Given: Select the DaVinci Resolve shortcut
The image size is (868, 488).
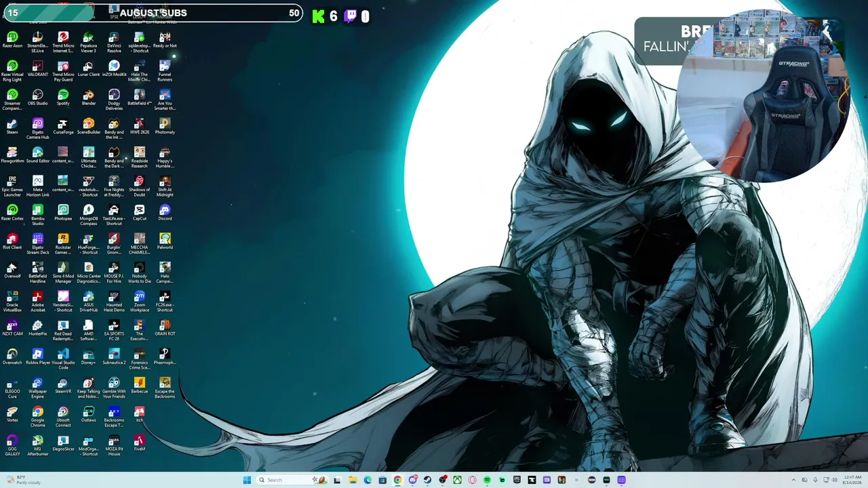Looking at the screenshot, I should coord(114,42).
